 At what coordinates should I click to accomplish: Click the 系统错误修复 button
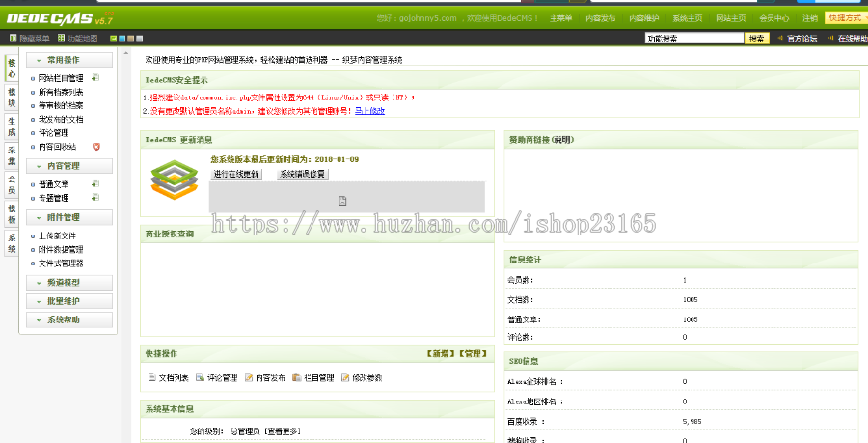(x=302, y=174)
